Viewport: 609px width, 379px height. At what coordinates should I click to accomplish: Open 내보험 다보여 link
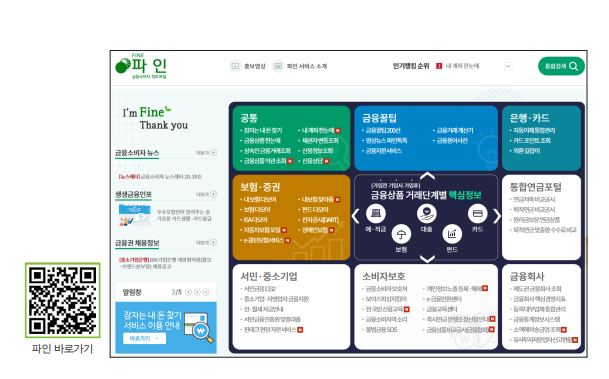coord(260,200)
